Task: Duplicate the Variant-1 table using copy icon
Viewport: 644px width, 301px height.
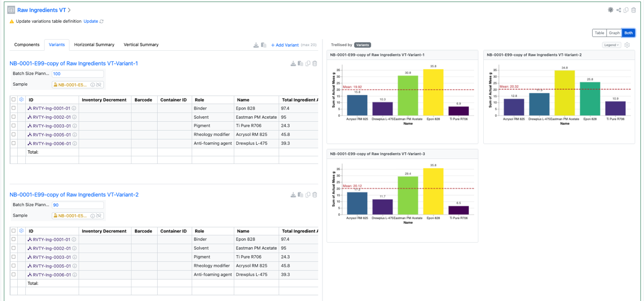Action: (x=308, y=63)
